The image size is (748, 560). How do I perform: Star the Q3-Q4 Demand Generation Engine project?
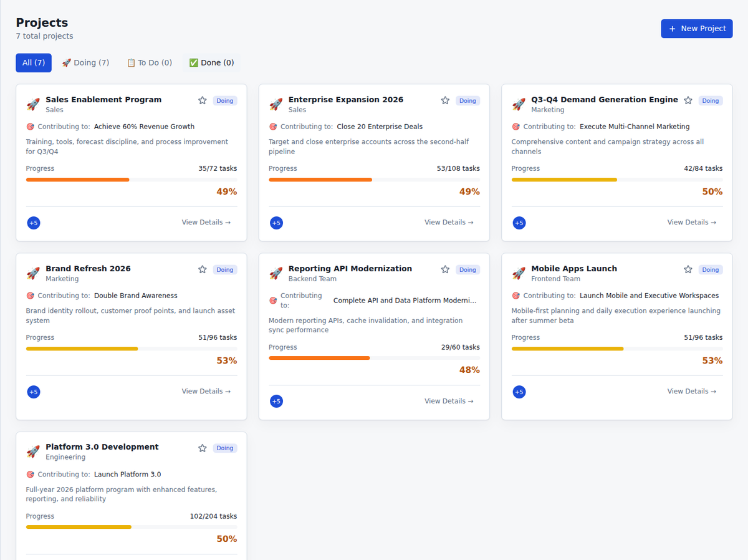click(x=688, y=100)
